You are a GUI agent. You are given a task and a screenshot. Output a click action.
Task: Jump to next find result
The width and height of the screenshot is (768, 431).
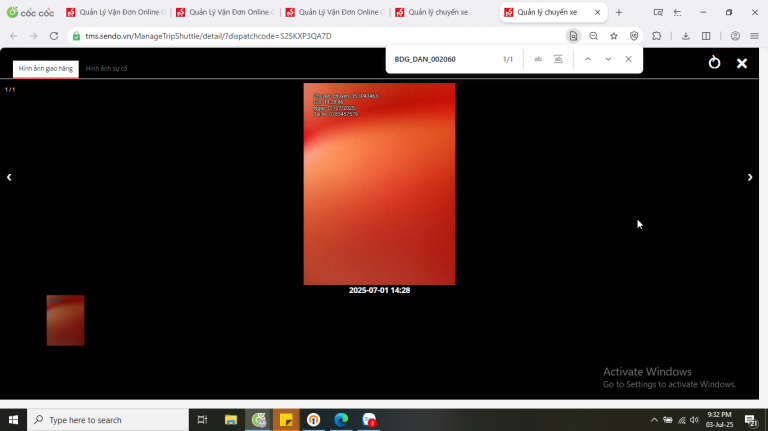pos(608,59)
